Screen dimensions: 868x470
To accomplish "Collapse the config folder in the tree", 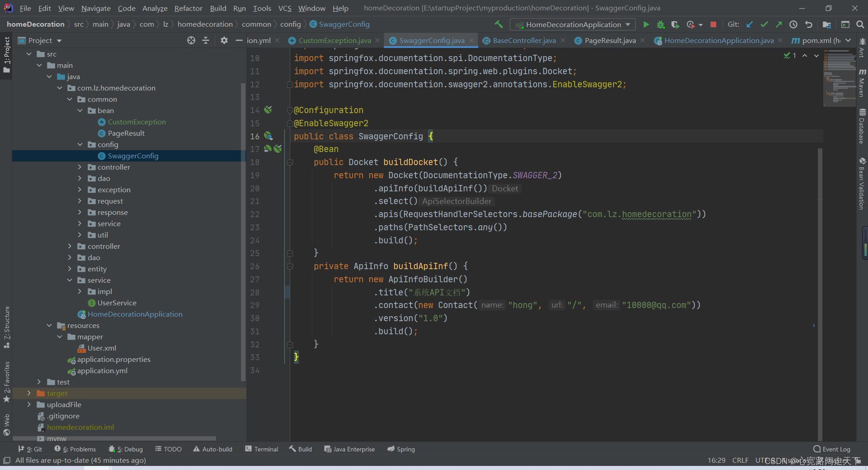I will tap(80, 144).
